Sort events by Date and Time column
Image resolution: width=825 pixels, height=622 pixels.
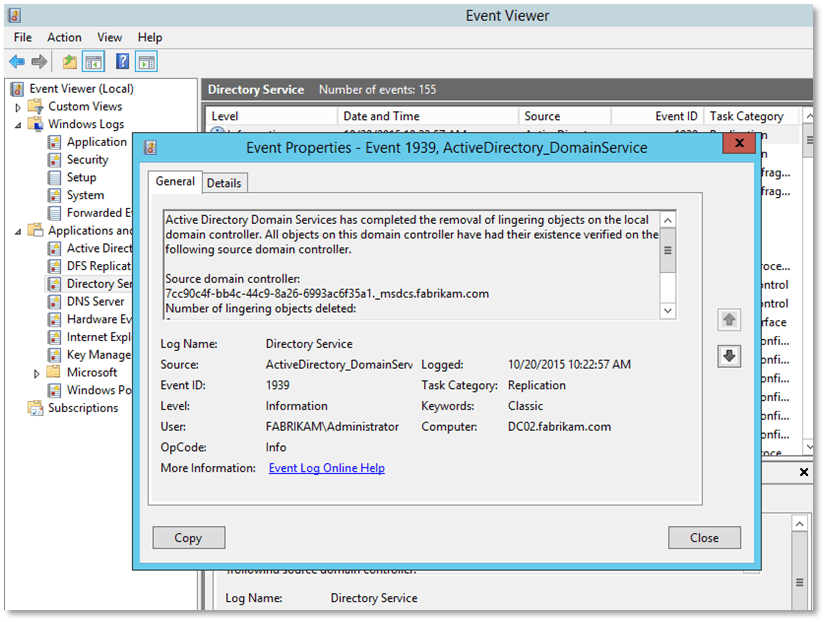coord(380,116)
